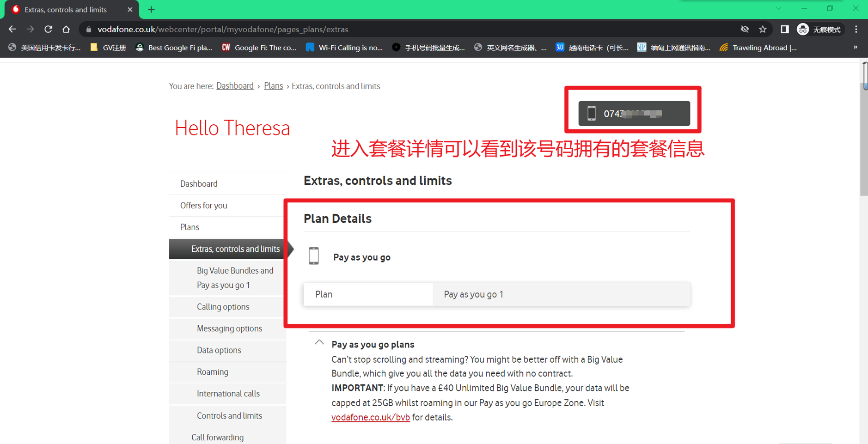
Task: Open Dashboard in the sidebar menu
Action: 199,184
